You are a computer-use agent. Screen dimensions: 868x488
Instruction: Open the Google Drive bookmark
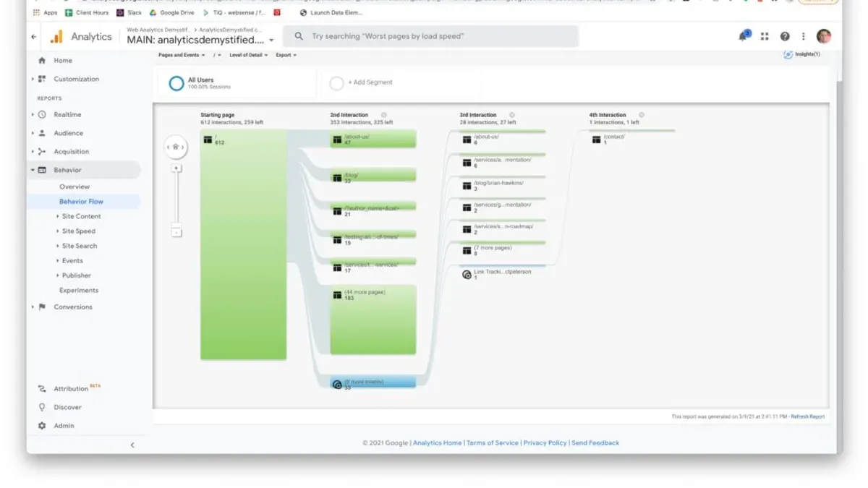coord(173,12)
